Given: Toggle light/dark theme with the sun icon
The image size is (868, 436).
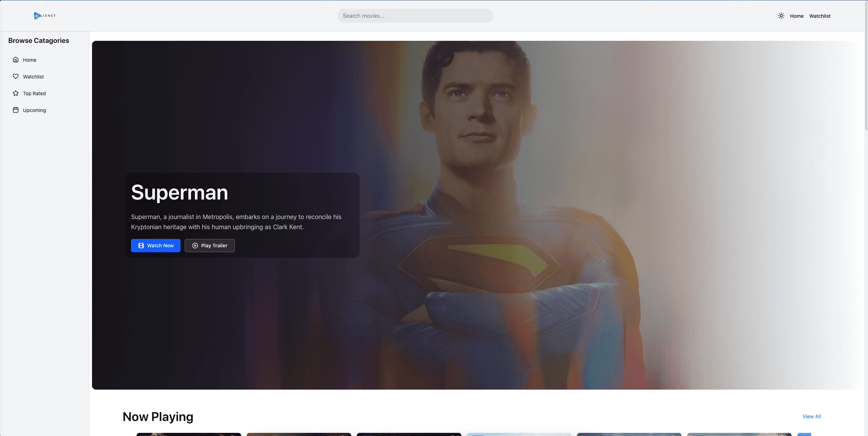Looking at the screenshot, I should 781,16.
